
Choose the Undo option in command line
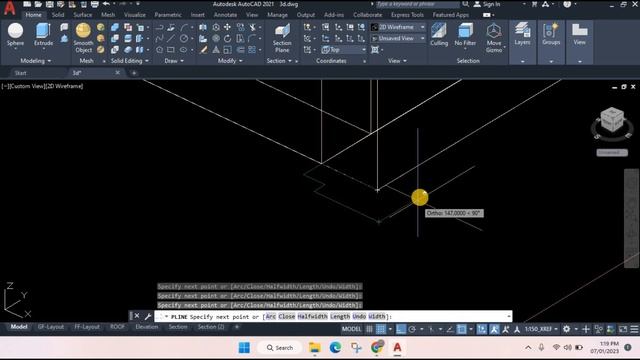click(x=359, y=316)
